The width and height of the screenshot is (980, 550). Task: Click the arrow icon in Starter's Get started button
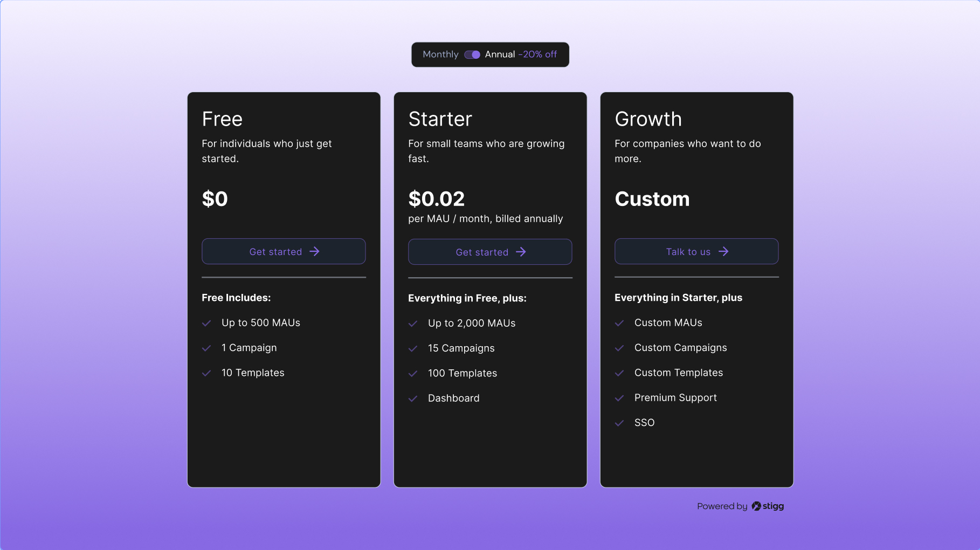pos(521,252)
